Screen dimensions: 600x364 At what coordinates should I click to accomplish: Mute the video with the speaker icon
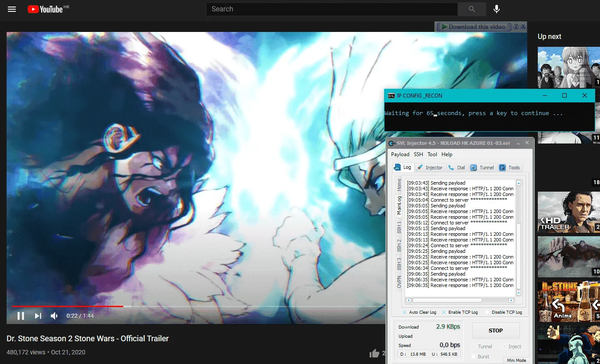point(54,316)
